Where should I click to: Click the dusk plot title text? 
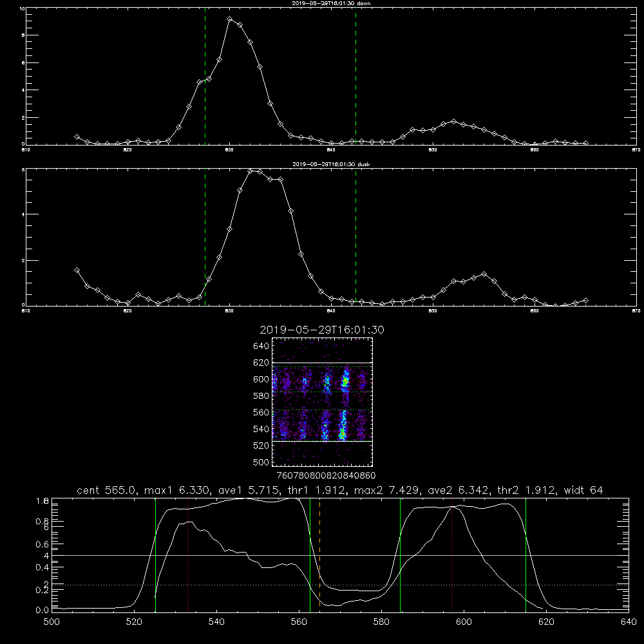pos(331,164)
